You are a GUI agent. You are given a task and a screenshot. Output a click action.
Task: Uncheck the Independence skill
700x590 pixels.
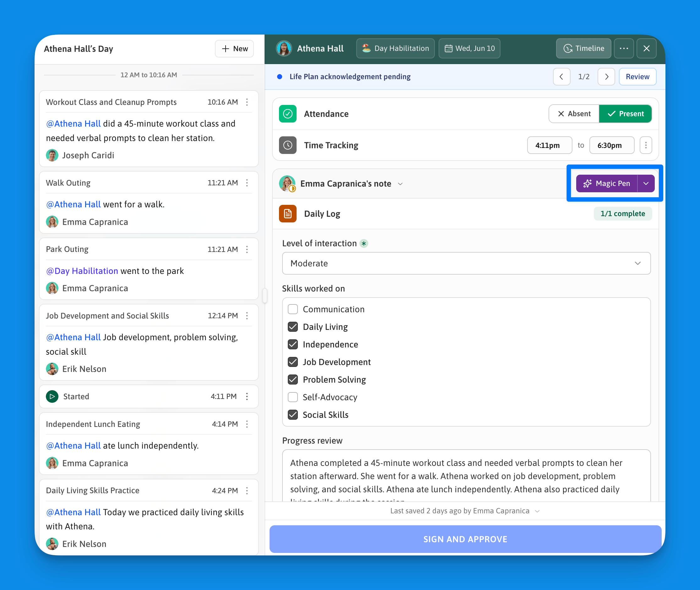pyautogui.click(x=293, y=344)
